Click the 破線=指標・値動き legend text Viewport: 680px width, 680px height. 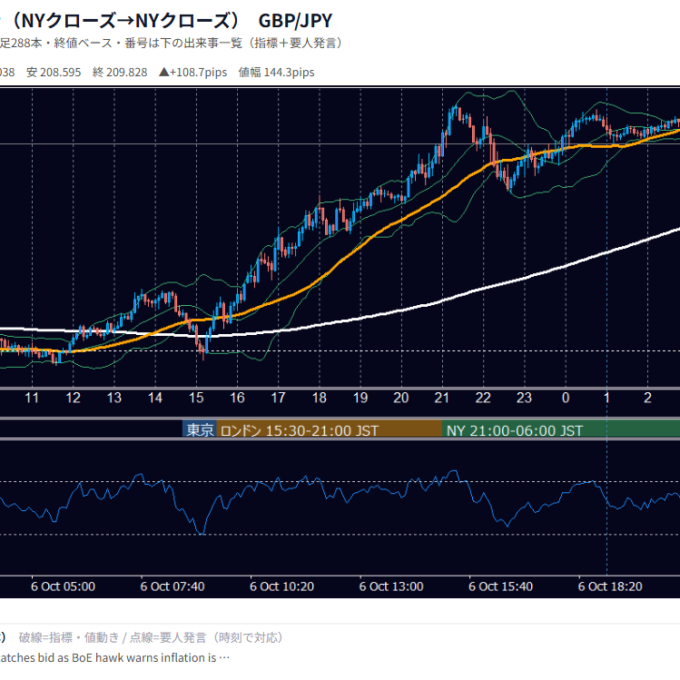click(x=69, y=638)
